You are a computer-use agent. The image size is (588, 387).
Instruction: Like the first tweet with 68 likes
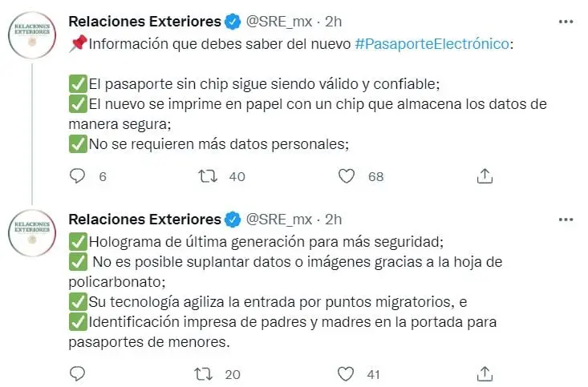[x=347, y=176]
